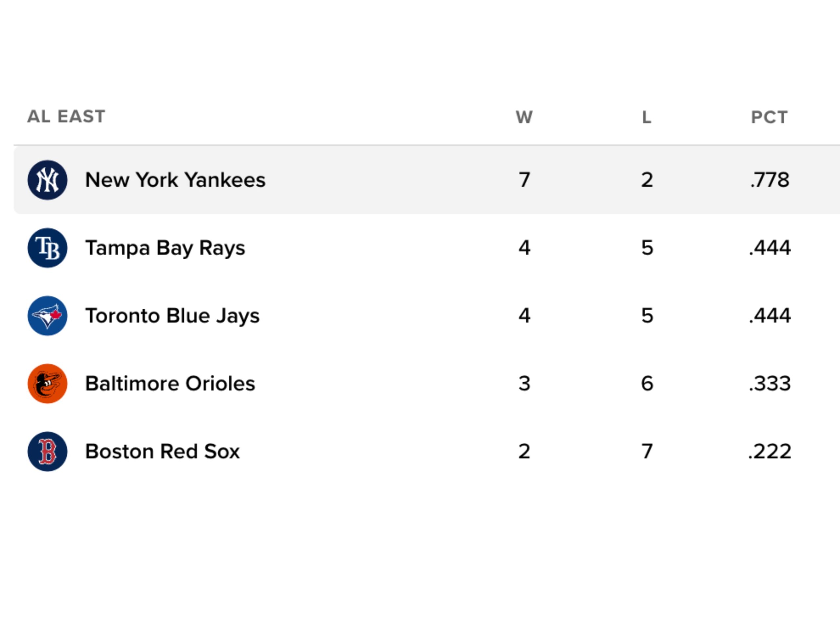Click the Red Sox .222 percentage
The height and width of the screenshot is (630, 840).
pos(770,451)
